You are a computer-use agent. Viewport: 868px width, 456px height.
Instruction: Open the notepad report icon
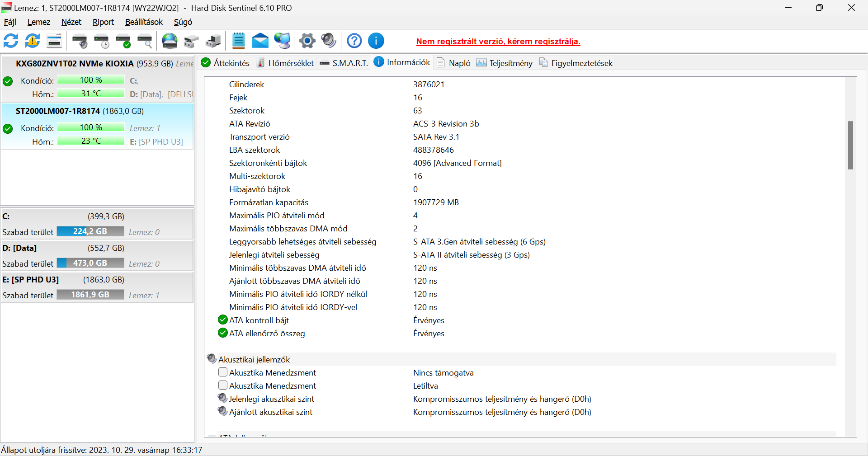pos(239,41)
